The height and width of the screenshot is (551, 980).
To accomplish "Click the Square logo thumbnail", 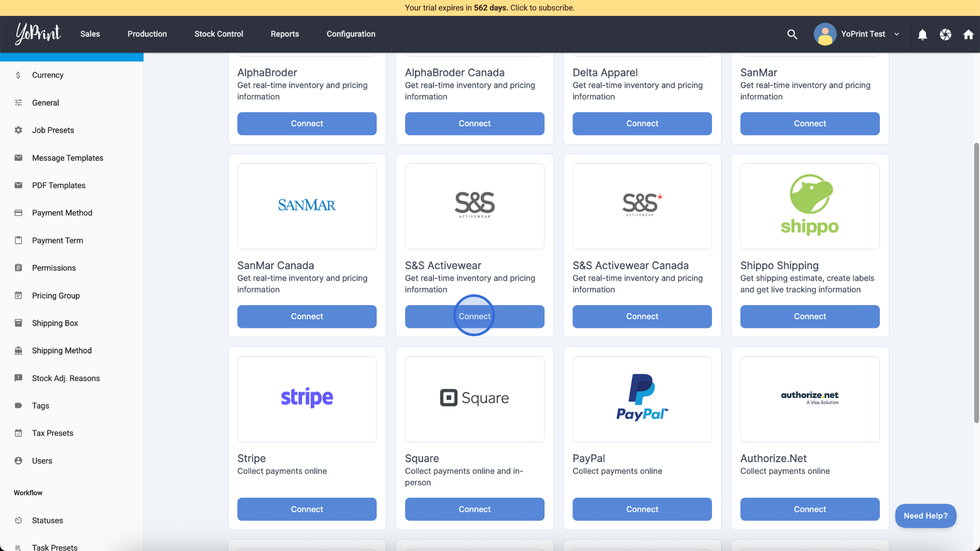I will 475,399.
